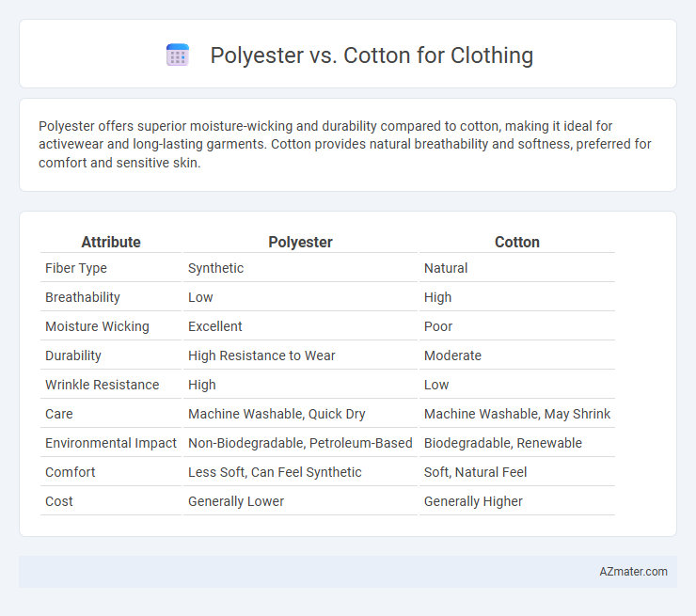Click the Cotton column header

517,242
